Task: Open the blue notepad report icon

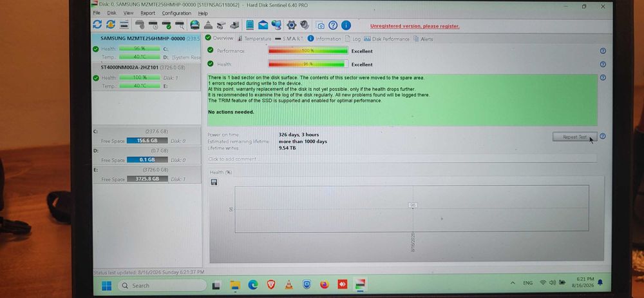Action: point(250,25)
